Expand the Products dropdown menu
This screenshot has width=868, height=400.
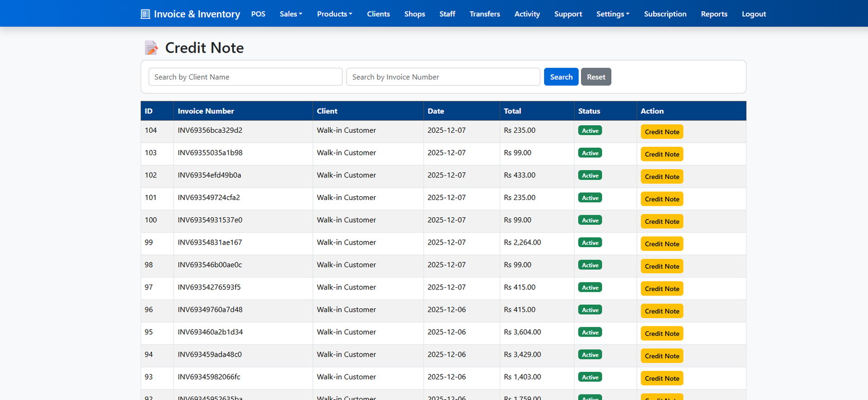335,14
